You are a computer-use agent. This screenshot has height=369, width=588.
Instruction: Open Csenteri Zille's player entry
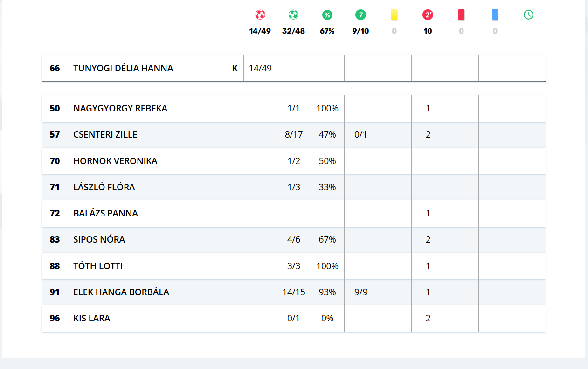point(105,134)
